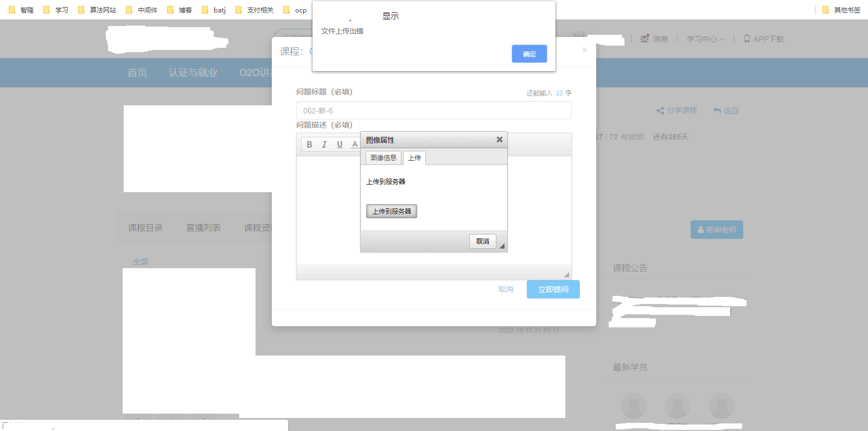Click the 最新学员 heading
Viewport: 868px width, 431px height.
630,367
